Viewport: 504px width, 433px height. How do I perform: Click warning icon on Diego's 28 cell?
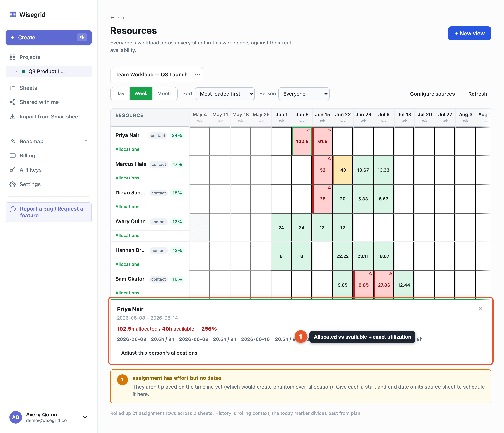tap(329, 187)
